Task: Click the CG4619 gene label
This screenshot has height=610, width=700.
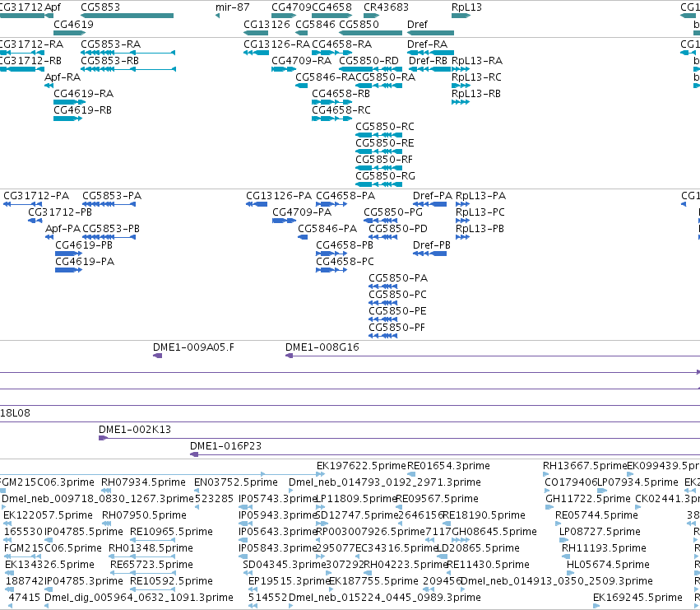Action: click(74, 24)
